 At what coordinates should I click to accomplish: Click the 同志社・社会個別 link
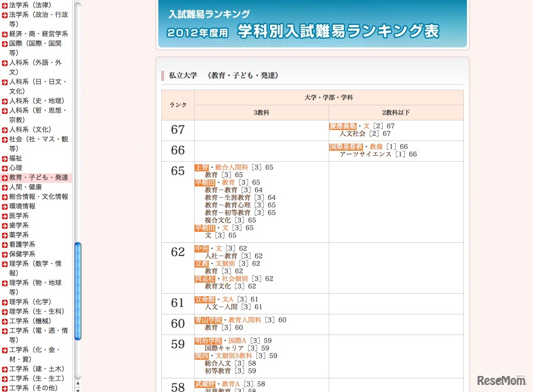click(x=221, y=278)
